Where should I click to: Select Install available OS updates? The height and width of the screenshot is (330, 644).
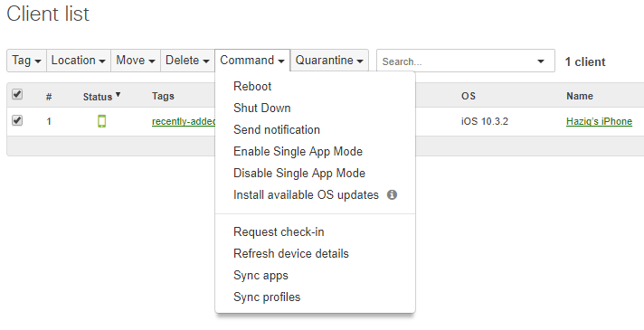click(x=306, y=194)
